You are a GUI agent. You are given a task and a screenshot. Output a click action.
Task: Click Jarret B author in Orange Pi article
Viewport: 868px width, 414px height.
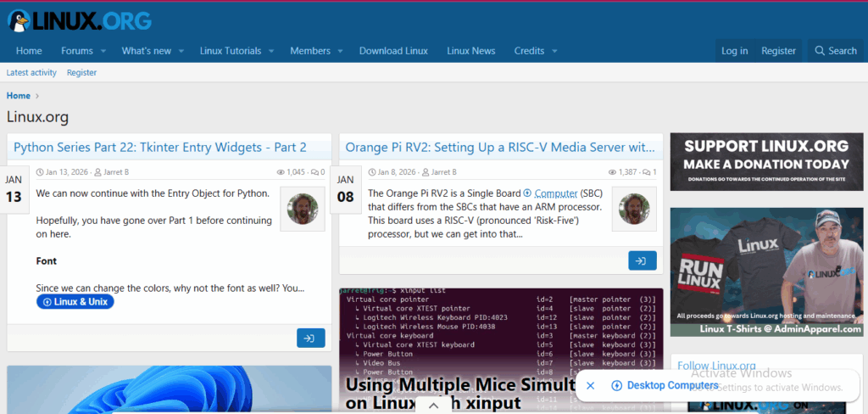coord(444,172)
